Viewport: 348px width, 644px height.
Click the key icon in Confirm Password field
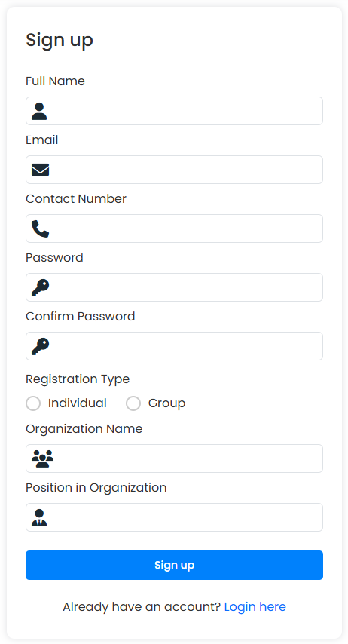click(40, 346)
